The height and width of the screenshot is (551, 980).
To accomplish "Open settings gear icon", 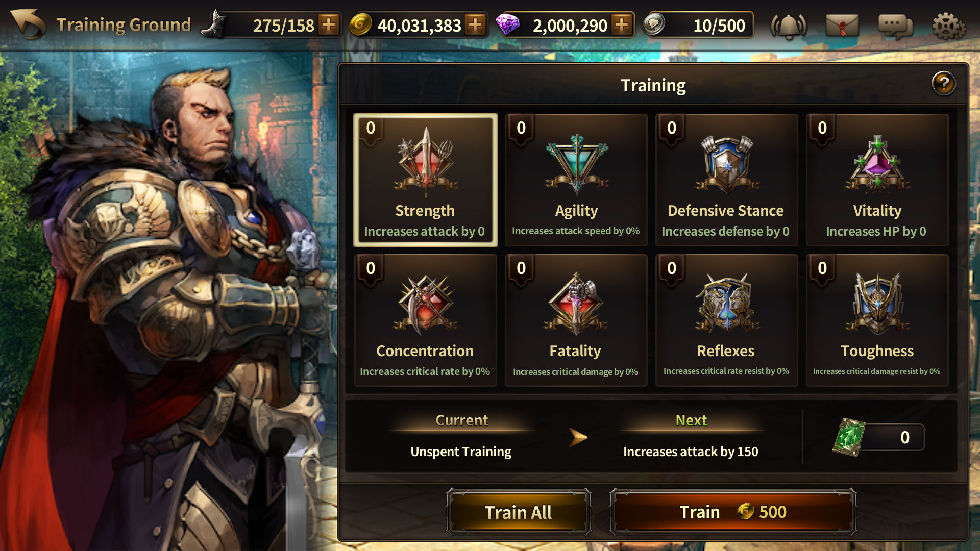I will point(948,26).
